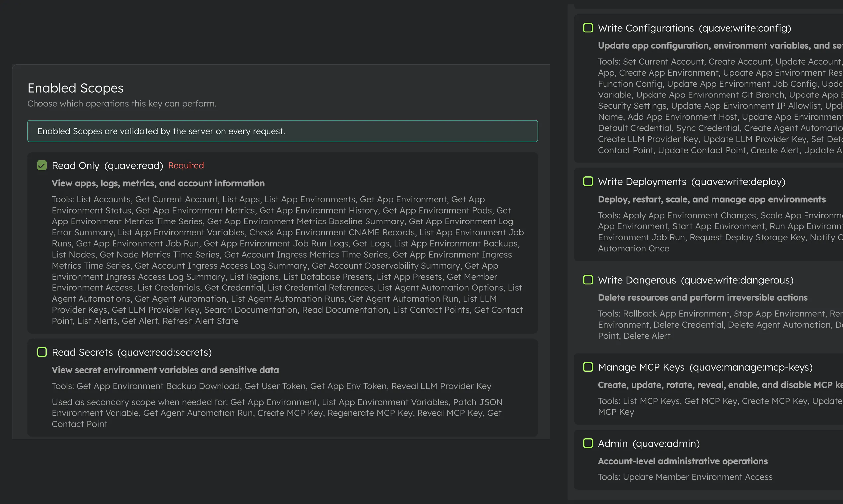Toggle the Manage MCP Keys checkbox

pyautogui.click(x=588, y=367)
